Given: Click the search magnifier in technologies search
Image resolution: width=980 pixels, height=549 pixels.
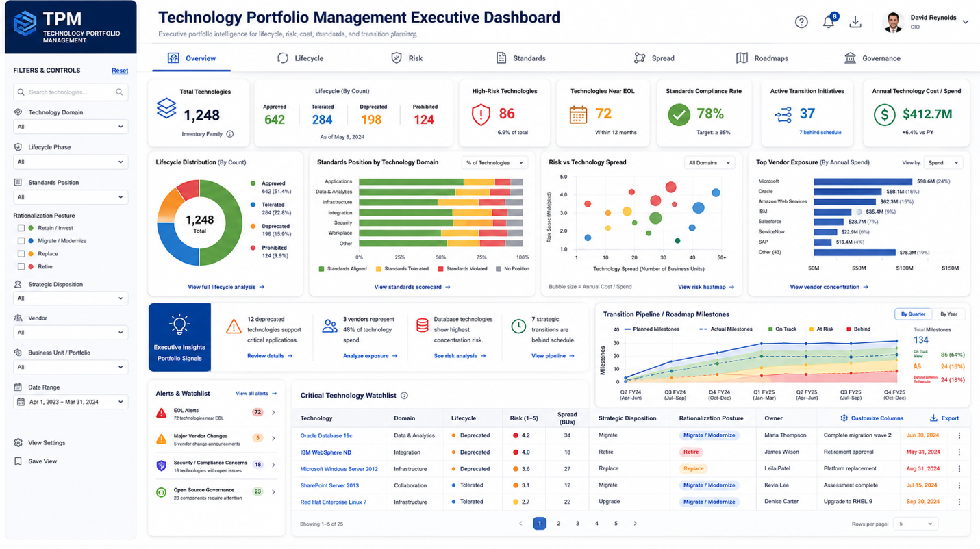Looking at the screenshot, I should coord(119,92).
